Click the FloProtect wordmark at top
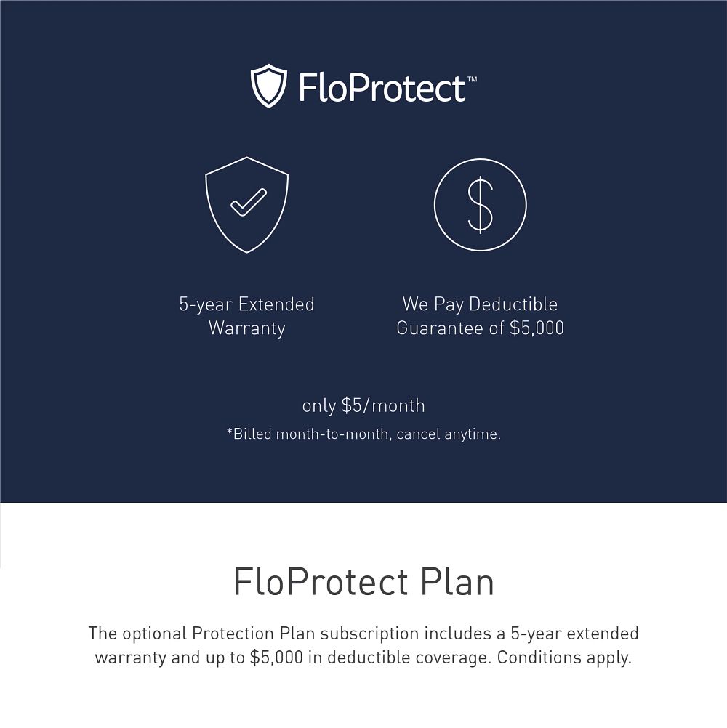Screen dimensions: 727x728 coord(382,87)
